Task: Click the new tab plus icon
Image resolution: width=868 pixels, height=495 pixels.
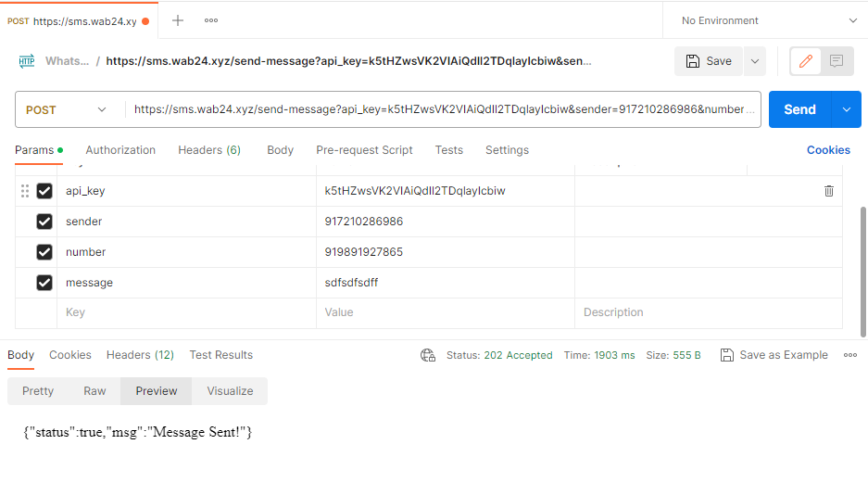Action: (178, 20)
